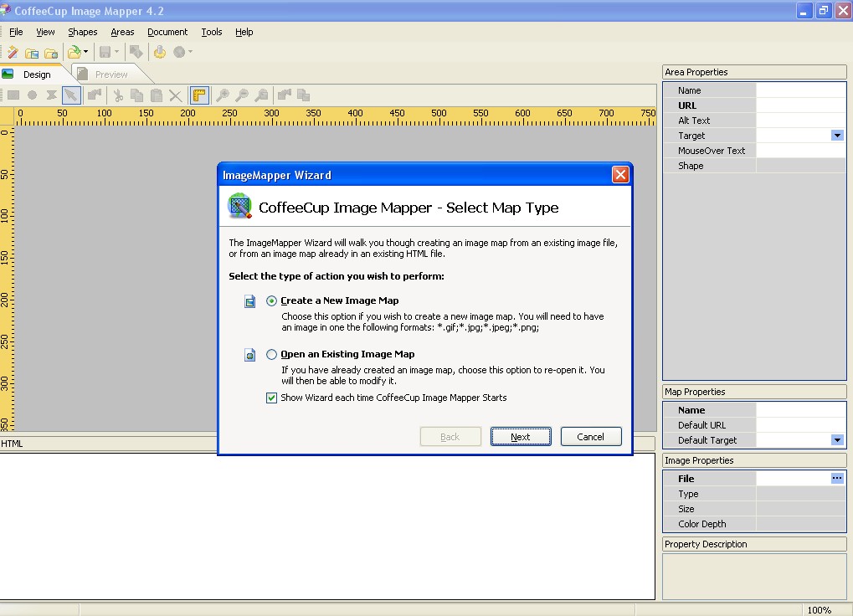Screen dimensions: 853x616
Task: Click the open HTML map folder icon
Action: (x=50, y=53)
